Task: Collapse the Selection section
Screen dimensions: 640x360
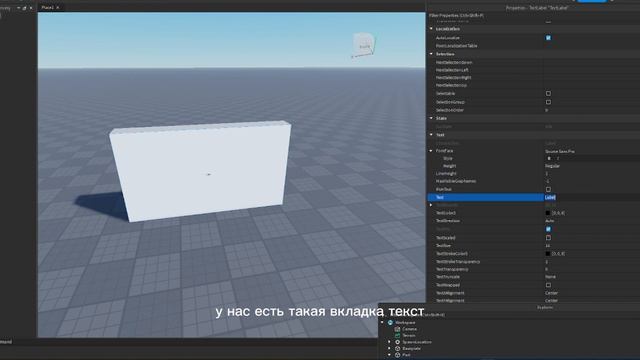Action: 431,54
